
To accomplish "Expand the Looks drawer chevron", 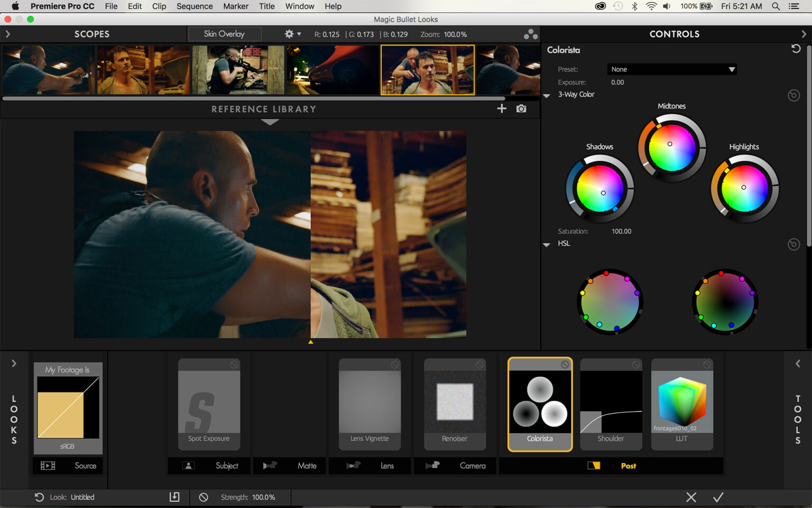I will 14,364.
